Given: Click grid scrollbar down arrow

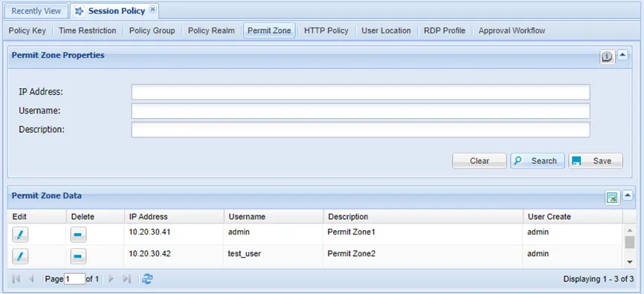Looking at the screenshot, I should (629, 262).
